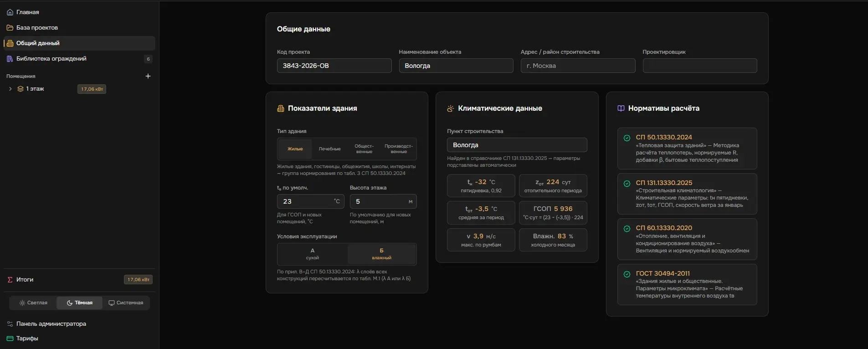This screenshot has height=349, width=868.
Task: Click check icon of СП 131.13330.2025
Action: [x=627, y=184]
